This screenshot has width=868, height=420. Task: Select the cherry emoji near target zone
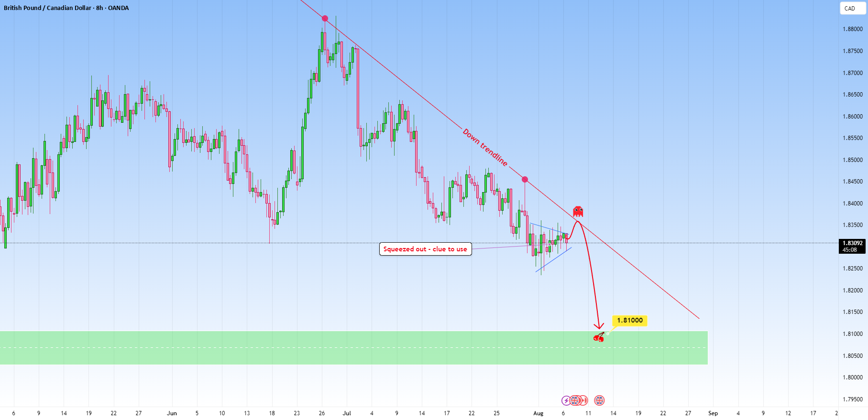[599, 337]
